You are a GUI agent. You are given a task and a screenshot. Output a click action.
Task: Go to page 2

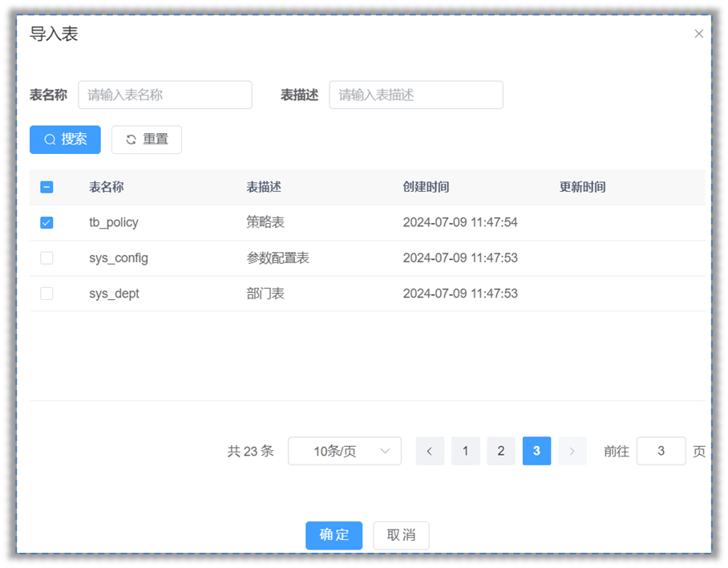[x=501, y=451]
